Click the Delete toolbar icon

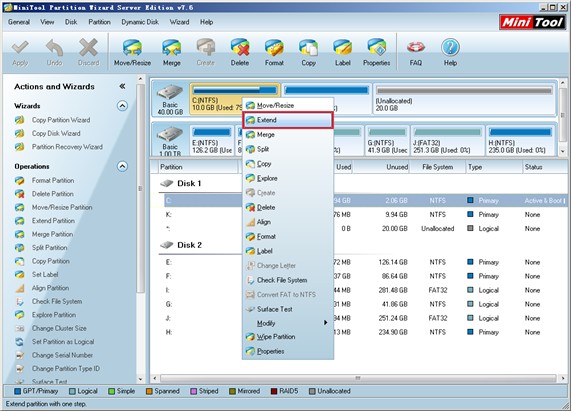(x=240, y=52)
